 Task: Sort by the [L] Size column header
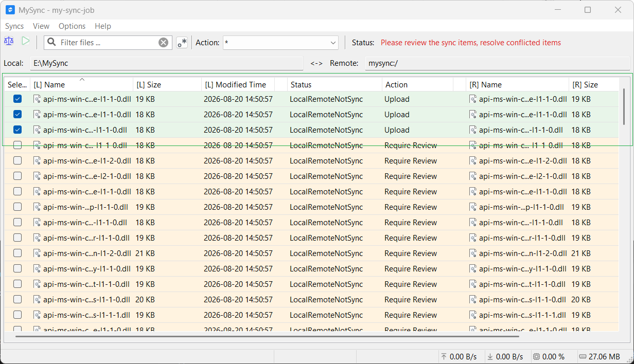[x=167, y=85]
